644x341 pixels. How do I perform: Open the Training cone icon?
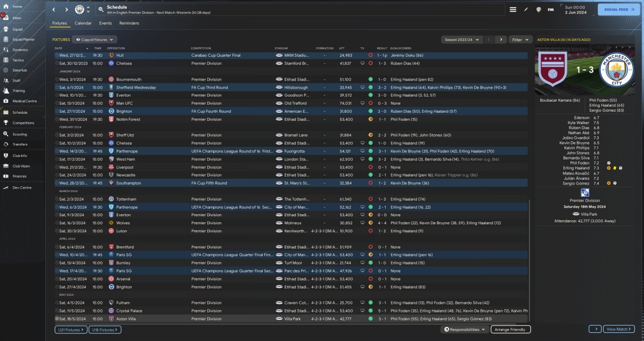[6, 91]
